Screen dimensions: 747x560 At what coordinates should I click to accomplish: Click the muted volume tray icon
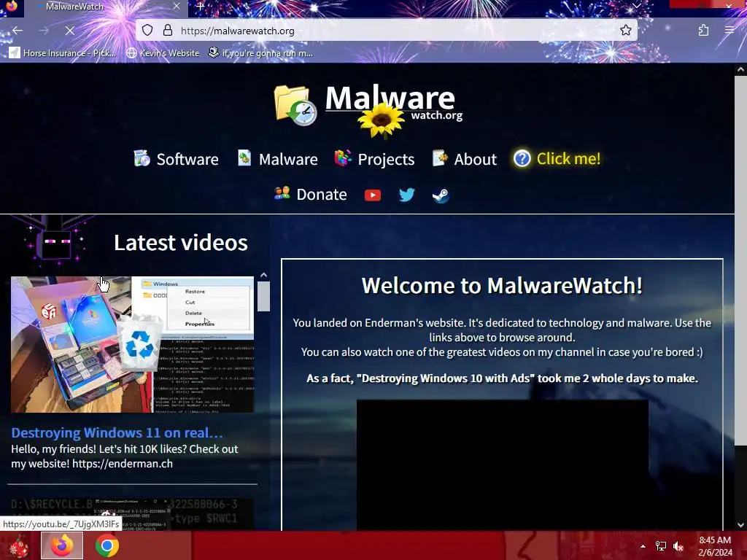(678, 546)
